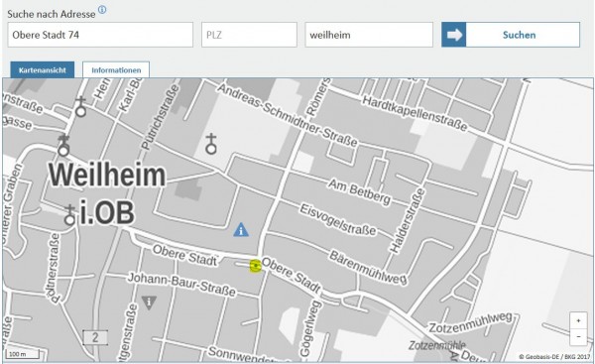The width and height of the screenshot is (595, 364).
Task: Zoom in with the map plus button
Action: [578, 320]
